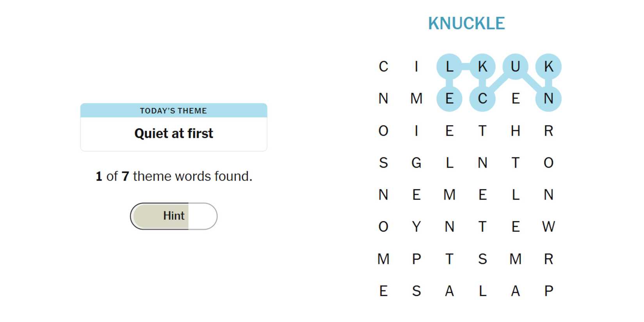Image resolution: width=644 pixels, height=322 pixels.
Task: Select the letter S in the bottom row
Action: (x=416, y=291)
